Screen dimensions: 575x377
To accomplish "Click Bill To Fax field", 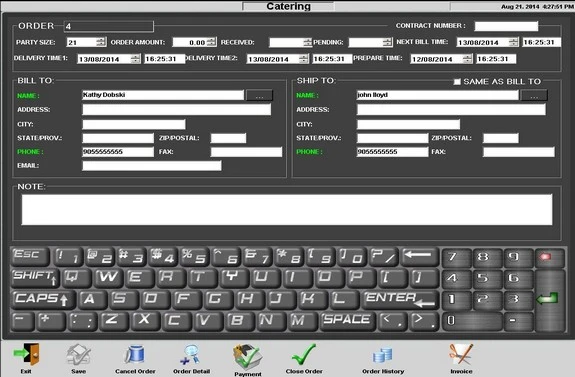I will 246,152.
